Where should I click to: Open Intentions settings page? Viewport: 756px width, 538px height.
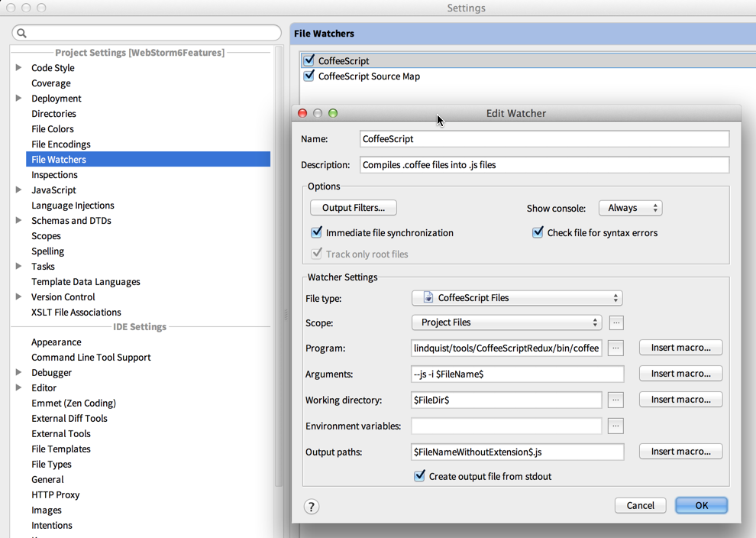click(52, 526)
